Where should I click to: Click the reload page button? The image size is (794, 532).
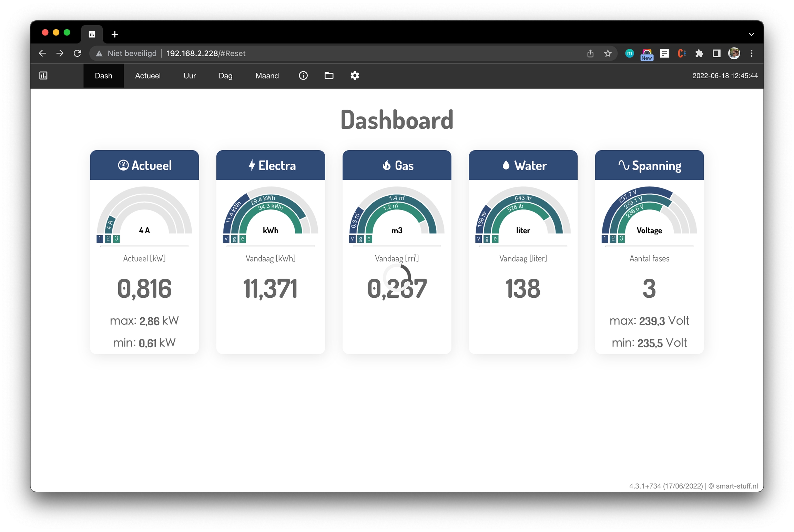point(78,53)
